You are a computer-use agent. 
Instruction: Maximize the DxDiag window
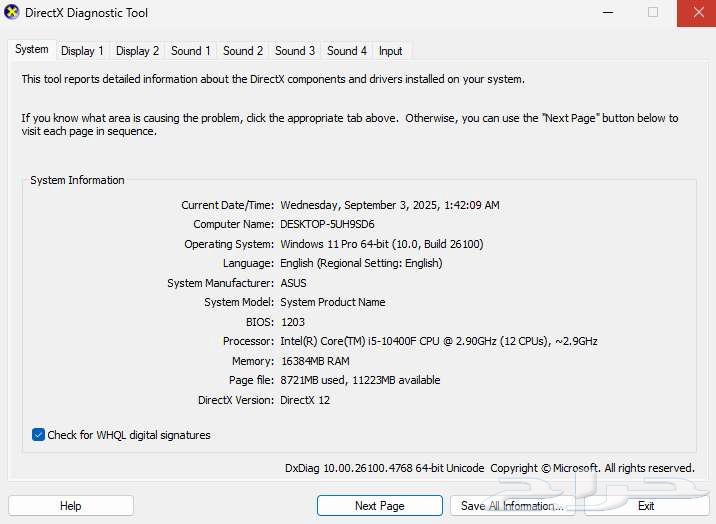653,13
